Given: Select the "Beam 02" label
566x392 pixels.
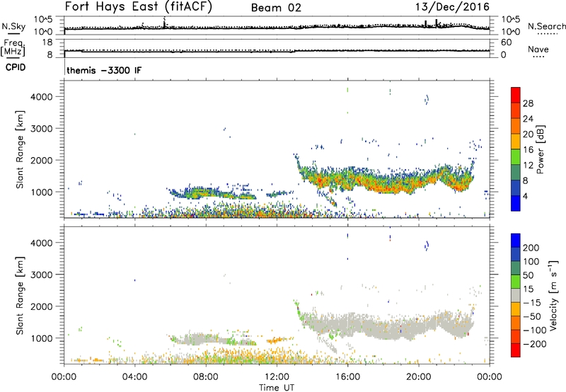Looking at the screenshot, I should 276,8.
